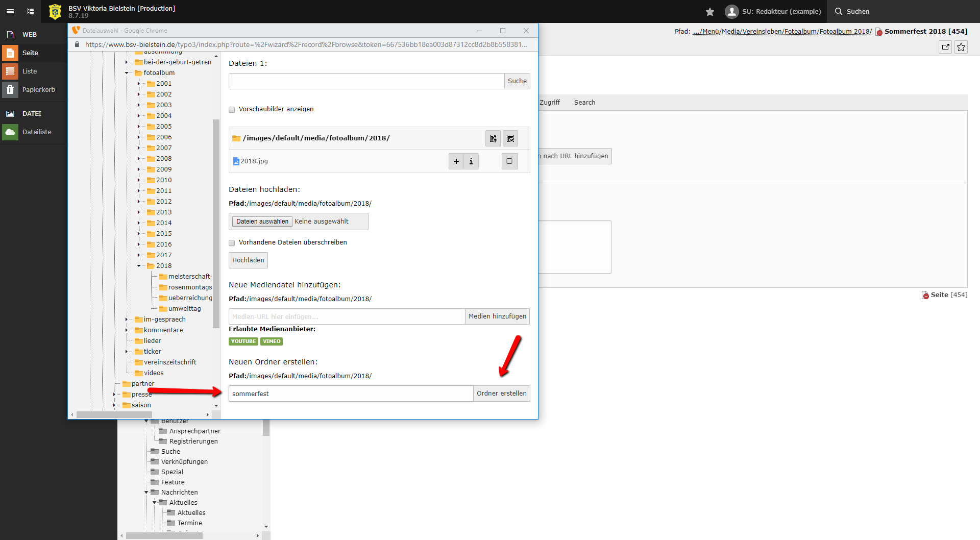Switch to the Search tab

tap(584, 103)
